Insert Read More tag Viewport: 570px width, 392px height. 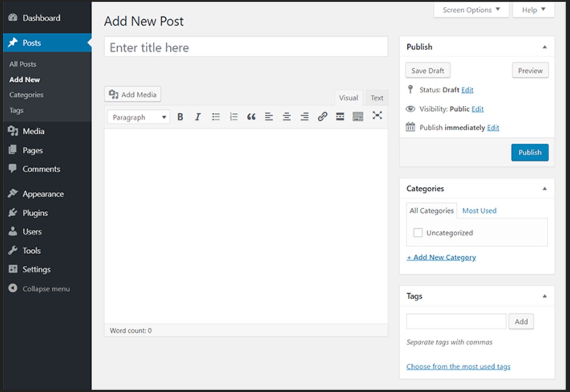click(x=340, y=117)
